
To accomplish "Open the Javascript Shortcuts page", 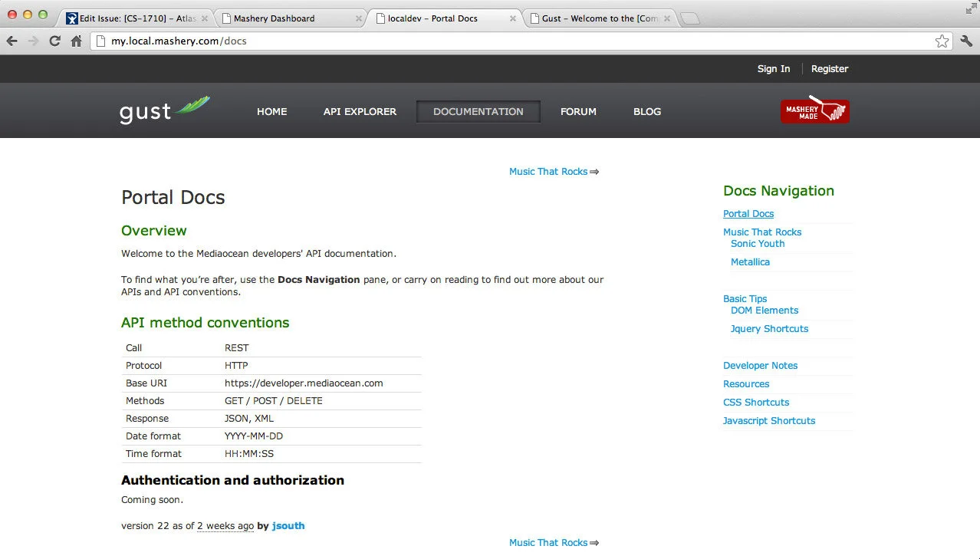I will coord(769,421).
